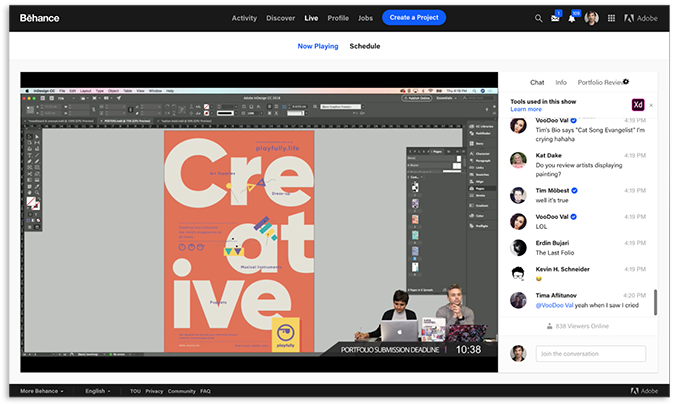Open Tim Möbest's name link
This screenshot has height=404, width=680.
click(x=552, y=191)
